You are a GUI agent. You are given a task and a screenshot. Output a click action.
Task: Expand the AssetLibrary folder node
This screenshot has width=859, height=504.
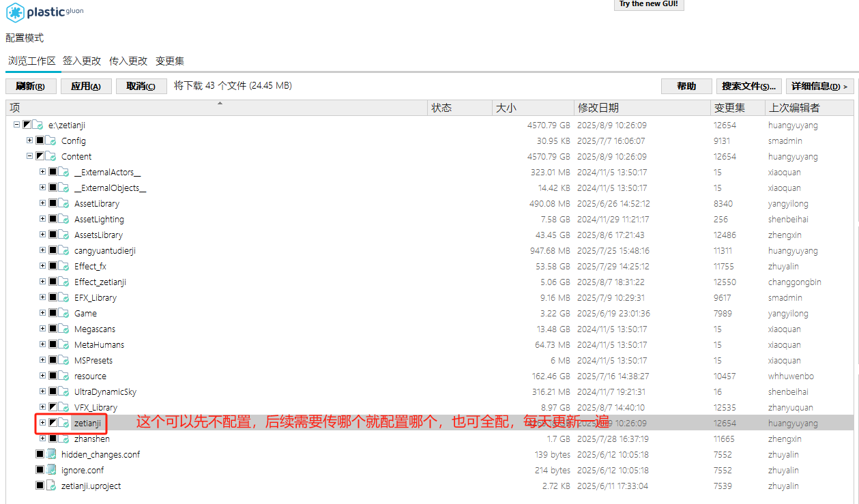pos(42,203)
